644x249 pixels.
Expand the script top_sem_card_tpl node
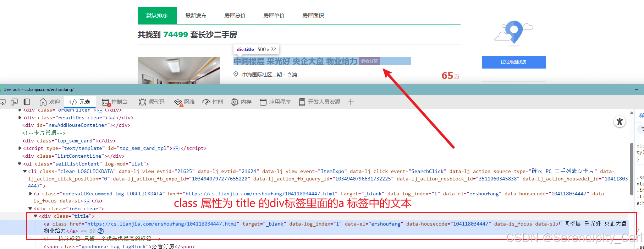[x=20, y=148]
